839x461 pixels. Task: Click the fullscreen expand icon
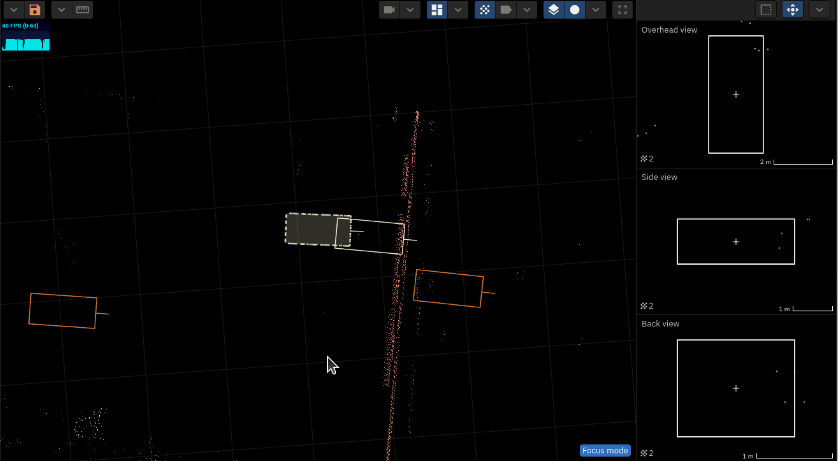pos(622,10)
